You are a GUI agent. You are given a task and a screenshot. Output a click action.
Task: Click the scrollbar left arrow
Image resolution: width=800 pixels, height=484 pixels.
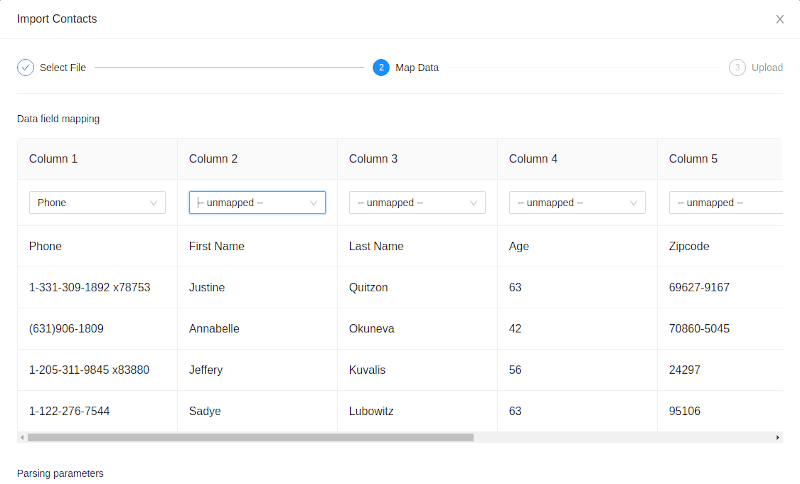[x=22, y=438]
